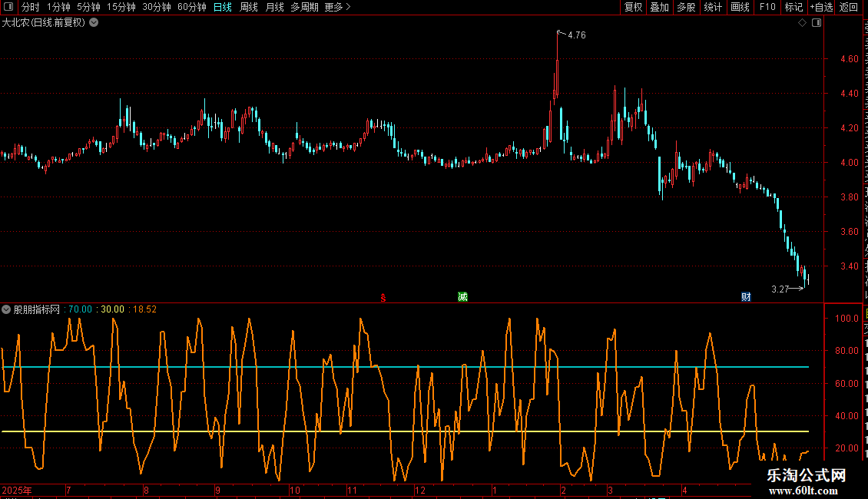Image resolution: width=868 pixels, height=499 pixels.
Task: Click the 20.00 indicator axis label
Action: pyautogui.click(x=846, y=448)
